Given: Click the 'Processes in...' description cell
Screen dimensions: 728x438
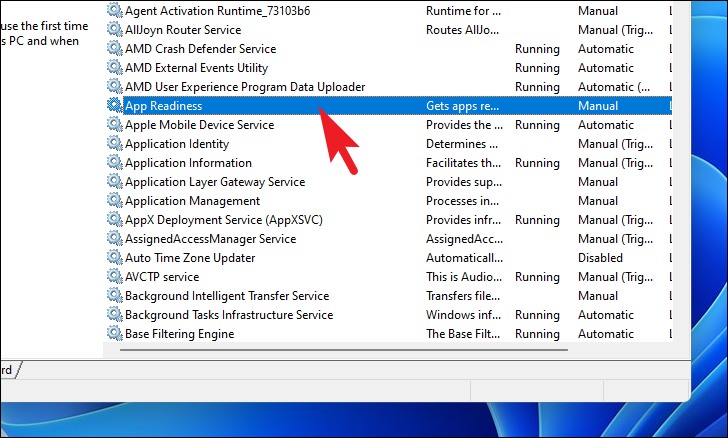Looking at the screenshot, I should (x=462, y=201).
